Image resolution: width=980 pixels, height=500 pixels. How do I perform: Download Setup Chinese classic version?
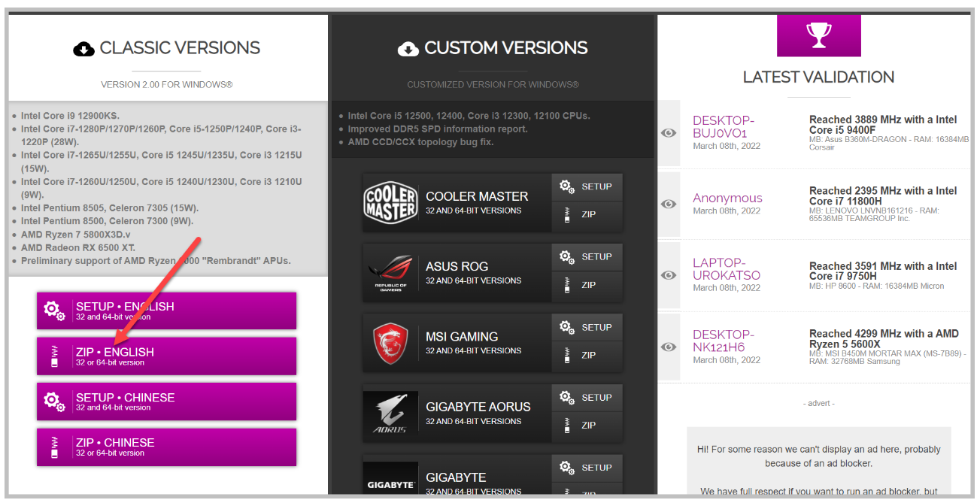click(166, 402)
